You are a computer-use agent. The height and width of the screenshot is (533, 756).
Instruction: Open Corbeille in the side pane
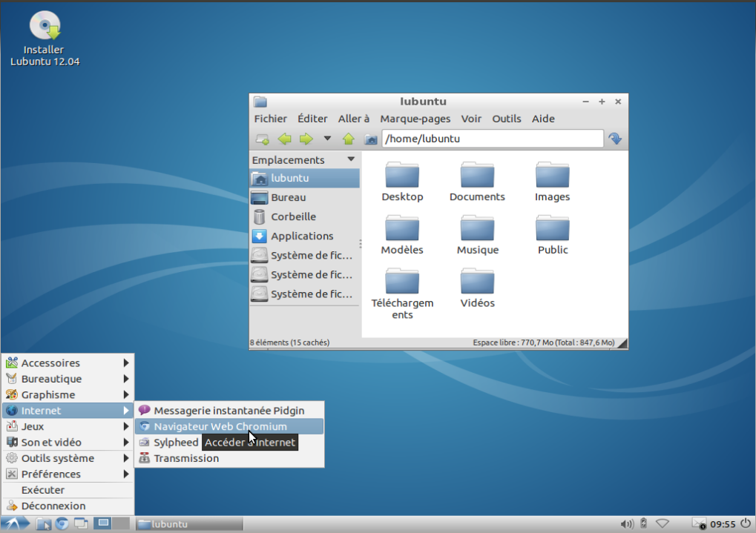[305, 217]
